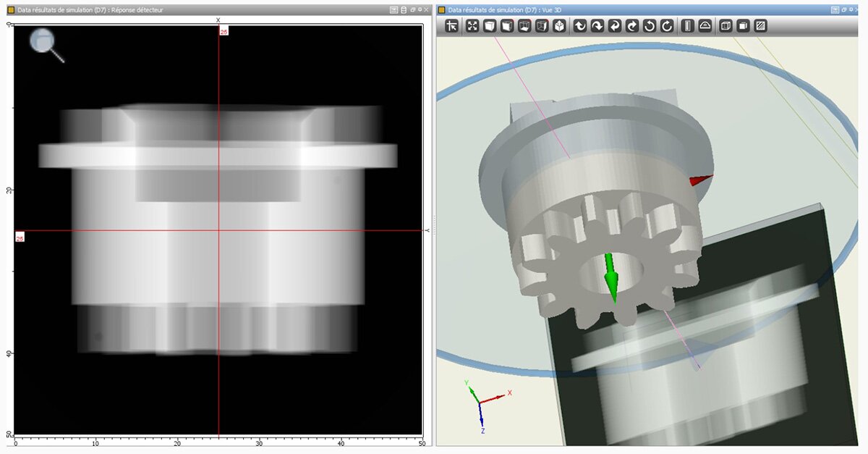Toggle solid shaded cube display mode
Image resolution: width=868 pixels, height=454 pixels.
click(x=742, y=26)
